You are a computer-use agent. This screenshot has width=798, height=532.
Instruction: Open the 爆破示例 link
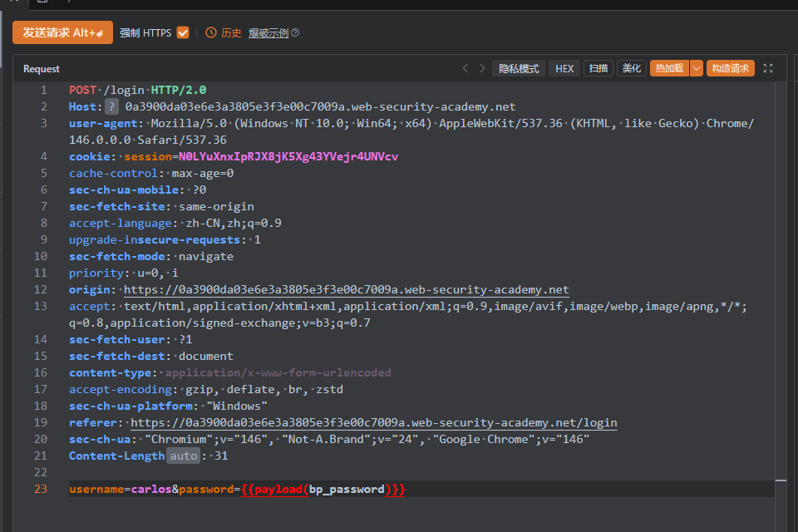[x=268, y=33]
